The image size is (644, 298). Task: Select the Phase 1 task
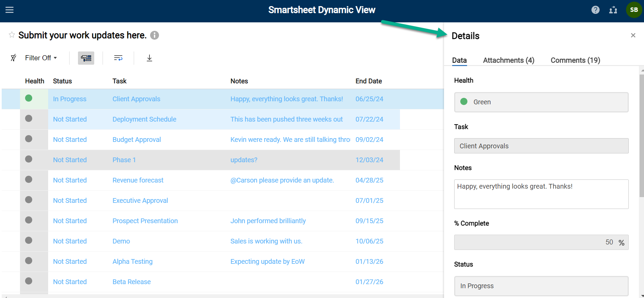pyautogui.click(x=124, y=160)
